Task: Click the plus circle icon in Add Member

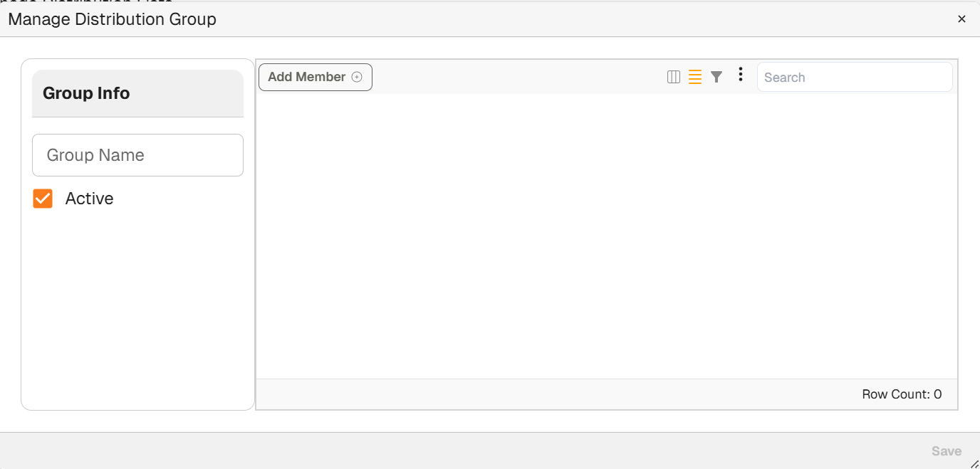Action: pos(357,77)
